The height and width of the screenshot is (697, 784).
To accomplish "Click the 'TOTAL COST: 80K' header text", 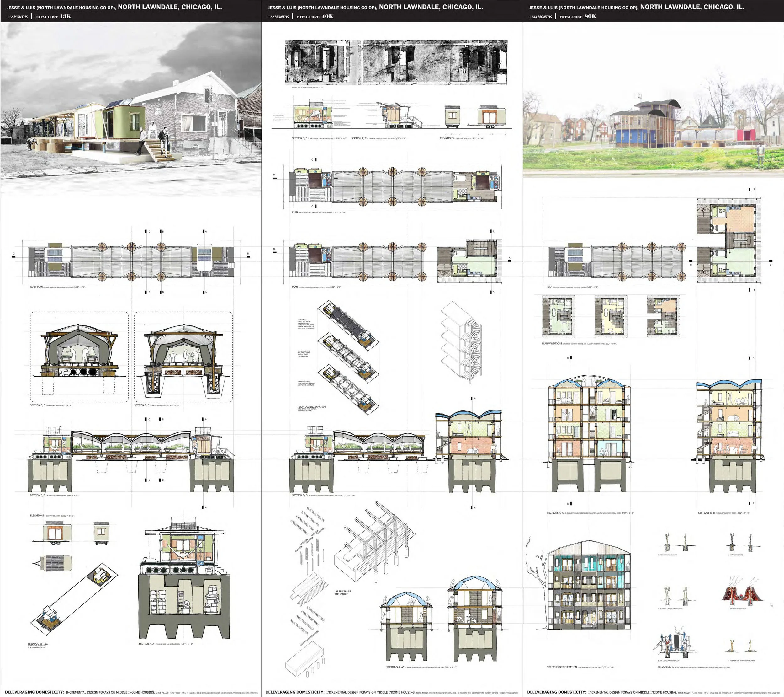I will [577, 17].
